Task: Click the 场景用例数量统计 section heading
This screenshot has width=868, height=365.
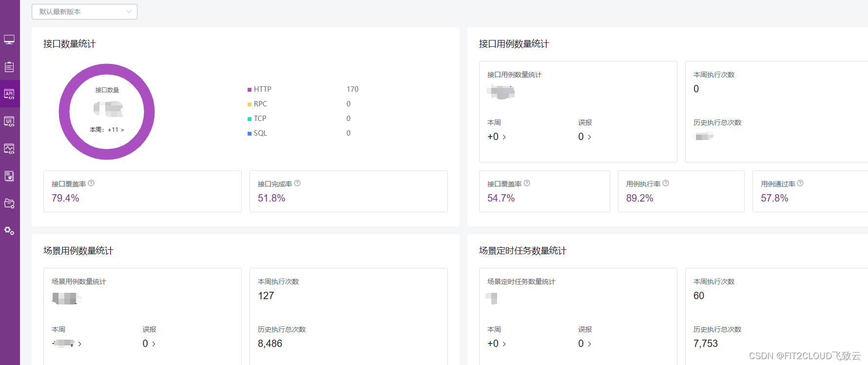Action: click(x=78, y=251)
